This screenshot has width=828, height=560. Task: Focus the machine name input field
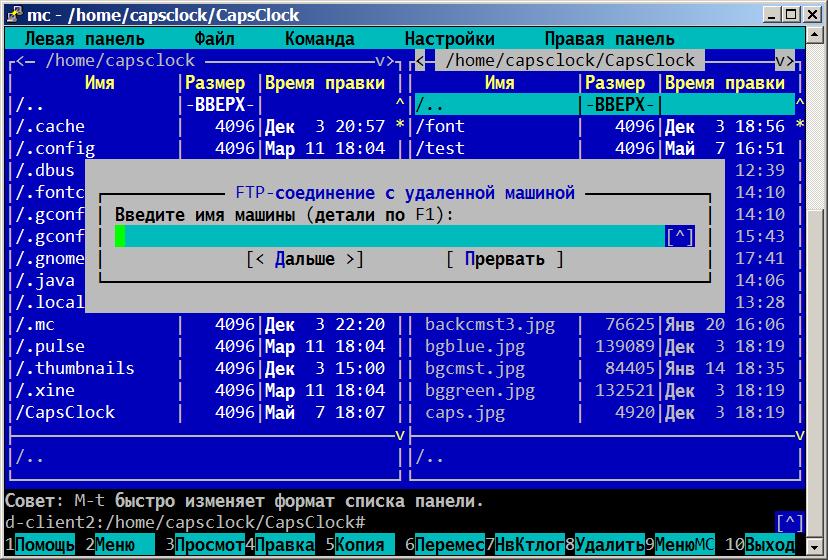pos(390,236)
